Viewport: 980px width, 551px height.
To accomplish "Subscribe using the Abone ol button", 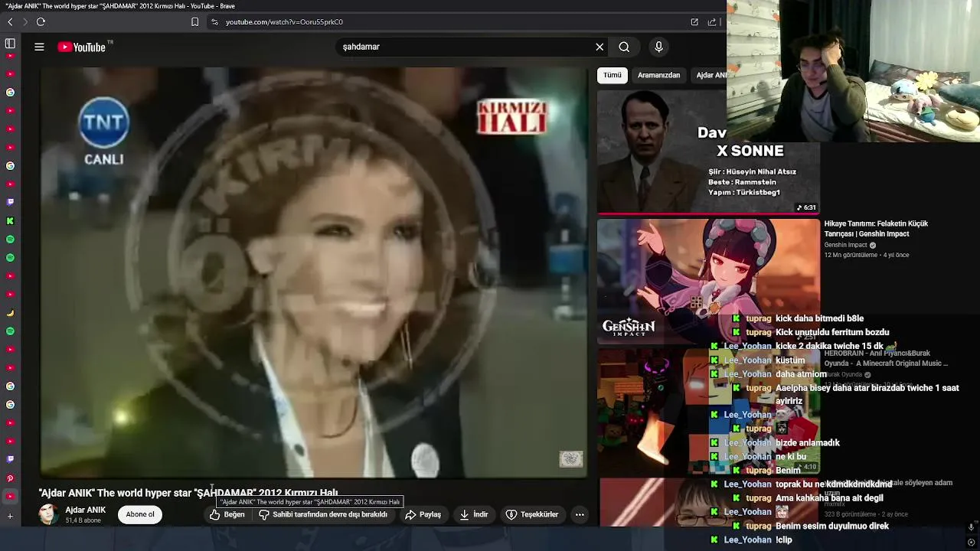I will coord(140,514).
